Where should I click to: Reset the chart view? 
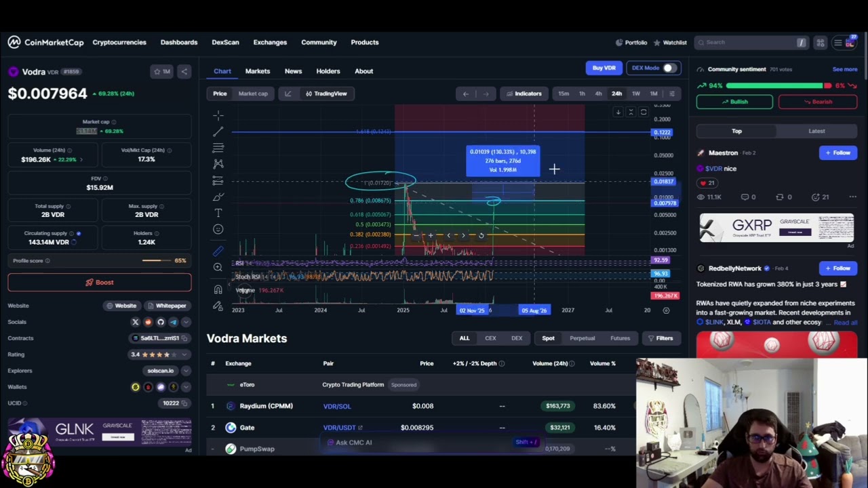click(481, 235)
